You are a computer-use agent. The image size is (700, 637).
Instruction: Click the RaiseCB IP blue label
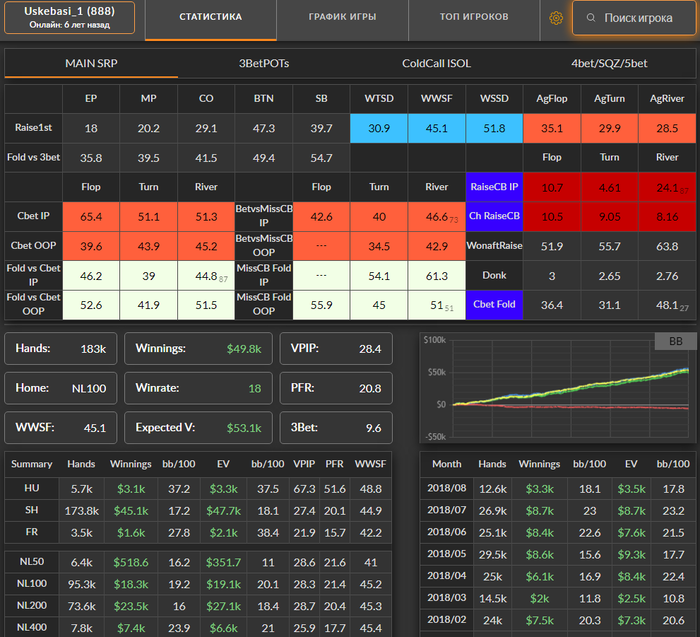pyautogui.click(x=496, y=186)
